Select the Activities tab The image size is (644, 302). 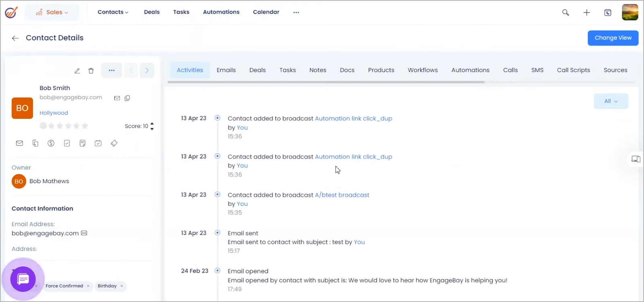click(190, 70)
